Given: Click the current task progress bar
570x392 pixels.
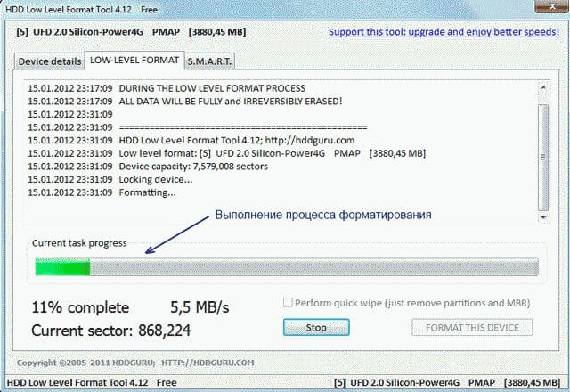Looking at the screenshot, I should pyautogui.click(x=287, y=266).
